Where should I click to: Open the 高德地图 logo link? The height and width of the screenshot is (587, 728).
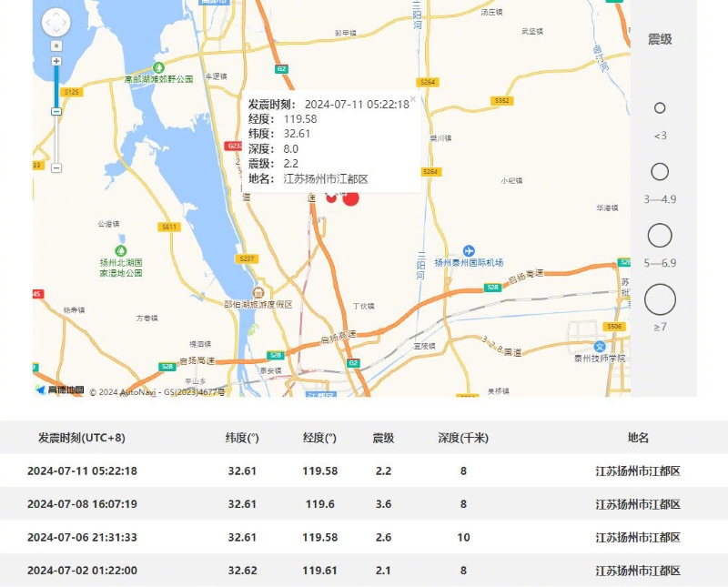point(60,390)
